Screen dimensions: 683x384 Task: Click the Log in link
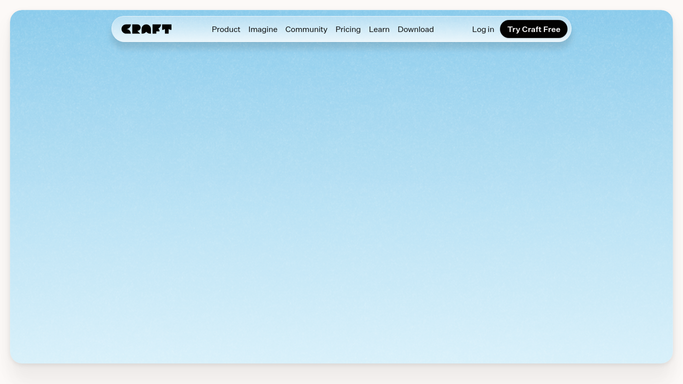point(483,29)
